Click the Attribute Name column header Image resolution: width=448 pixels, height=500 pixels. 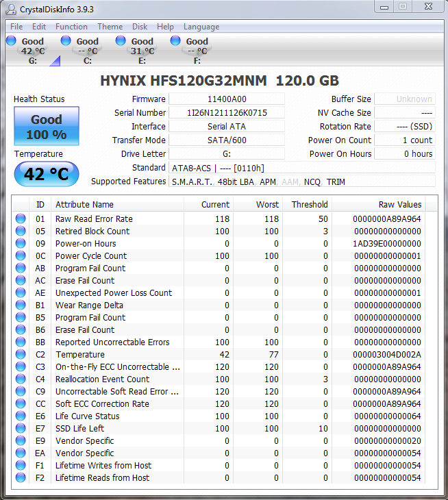click(84, 204)
